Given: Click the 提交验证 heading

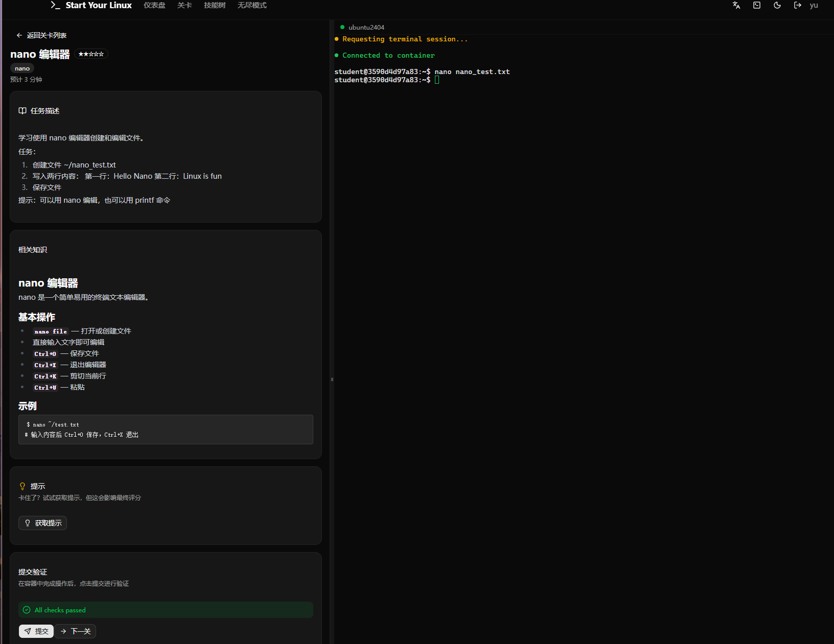Looking at the screenshot, I should (33, 572).
